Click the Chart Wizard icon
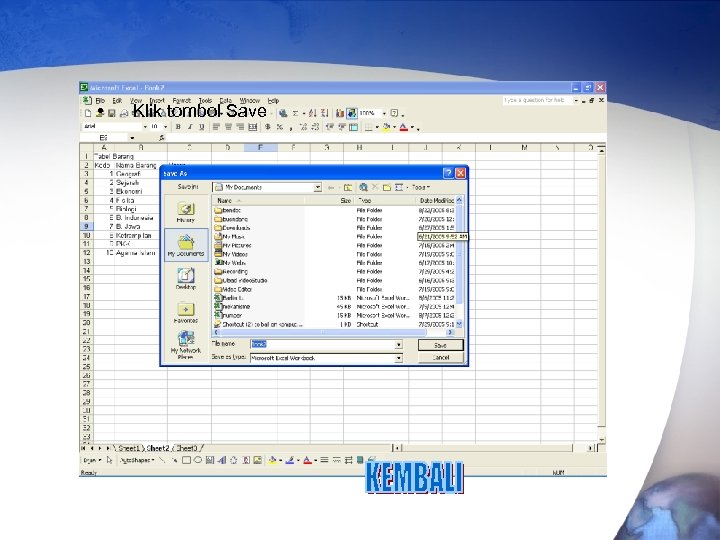This screenshot has width=720, height=540. [340, 113]
